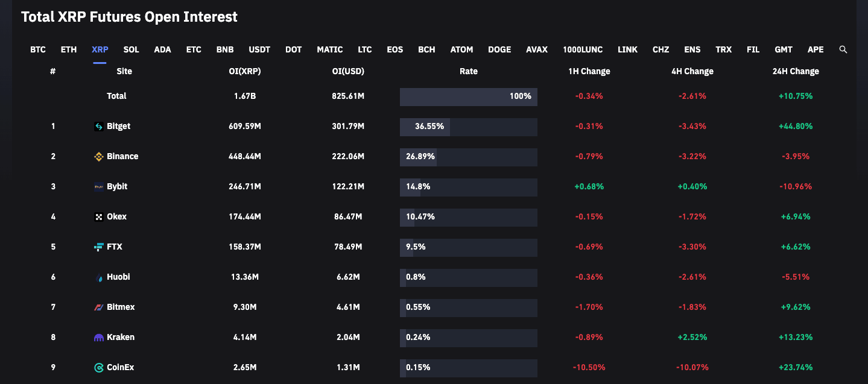Click the Binance diamond logo icon
868x384 pixels.
(x=98, y=156)
